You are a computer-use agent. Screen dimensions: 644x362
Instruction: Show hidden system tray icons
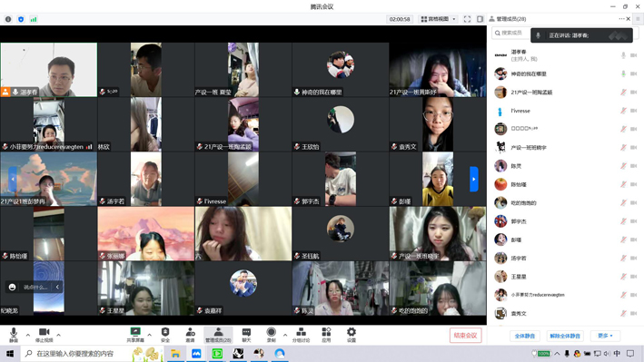pyautogui.click(x=557, y=354)
